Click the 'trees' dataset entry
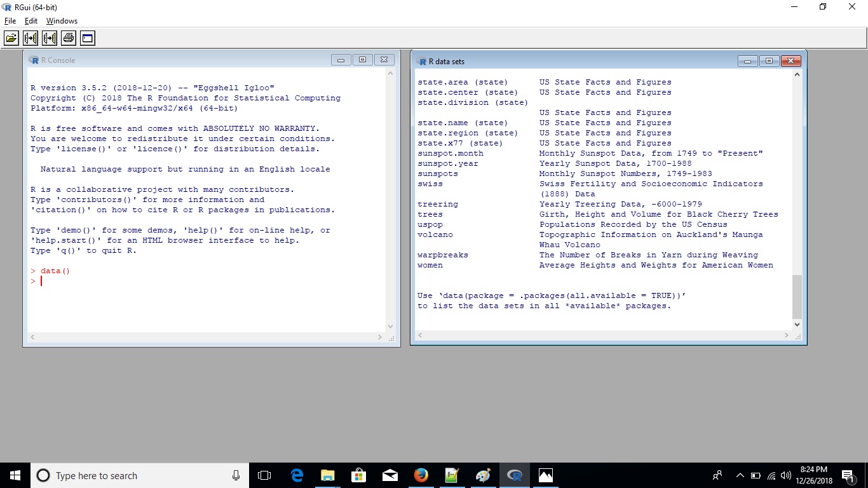This screenshot has height=488, width=868. pyautogui.click(x=430, y=214)
